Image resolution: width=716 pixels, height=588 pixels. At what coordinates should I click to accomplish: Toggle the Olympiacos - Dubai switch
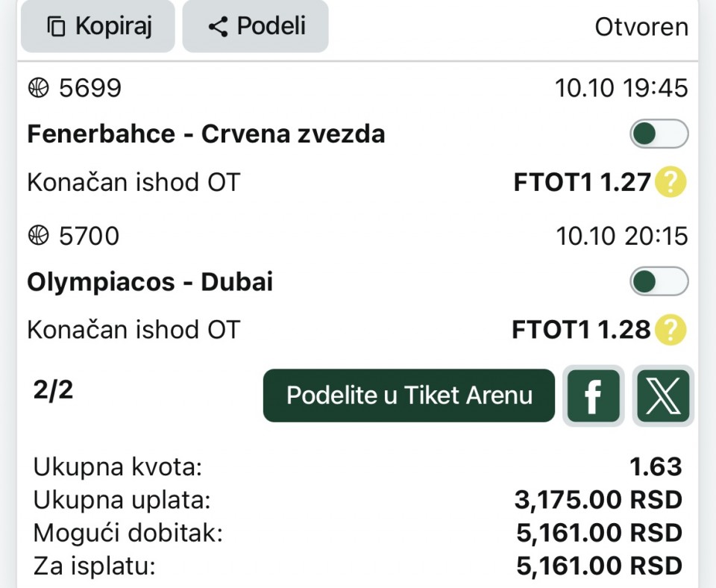click(x=659, y=282)
